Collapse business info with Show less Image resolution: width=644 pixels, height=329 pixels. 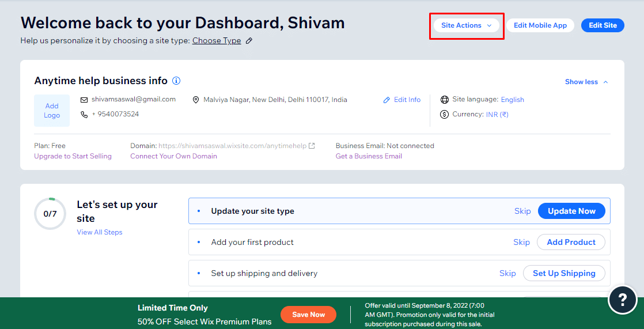click(x=586, y=82)
